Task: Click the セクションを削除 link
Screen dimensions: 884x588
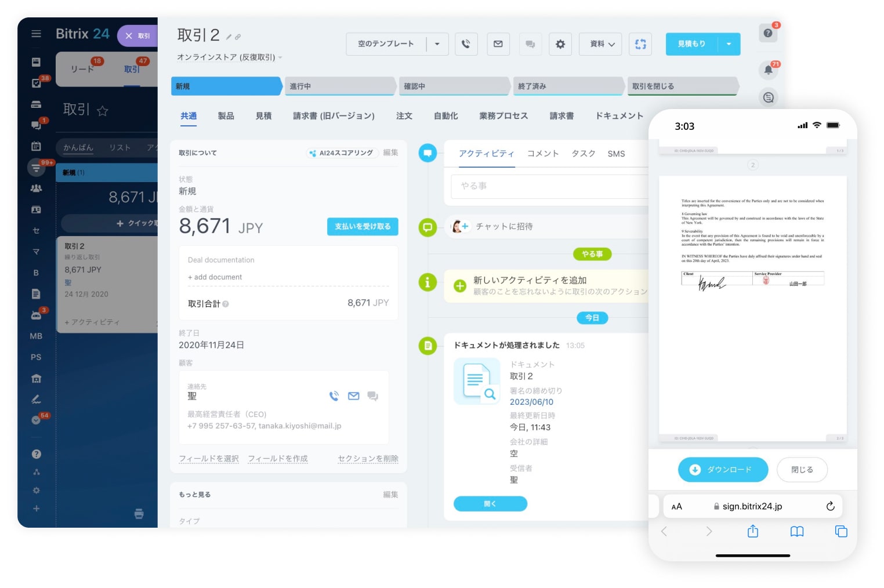Action: pyautogui.click(x=368, y=459)
